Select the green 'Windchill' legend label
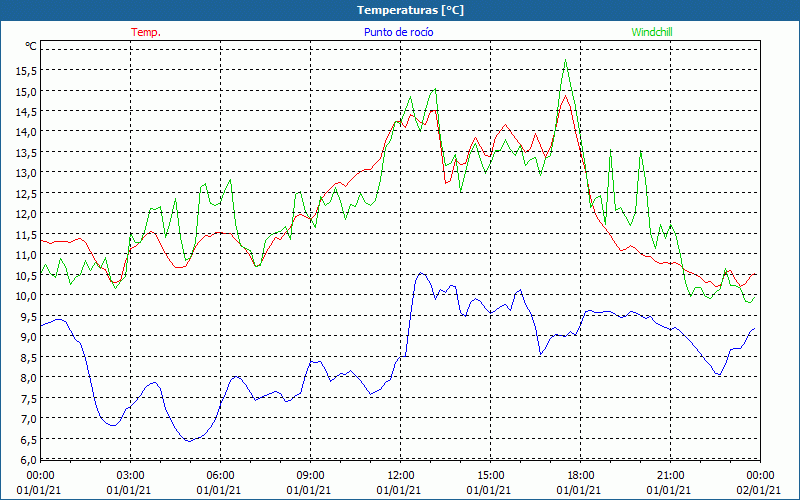 pyautogui.click(x=652, y=32)
